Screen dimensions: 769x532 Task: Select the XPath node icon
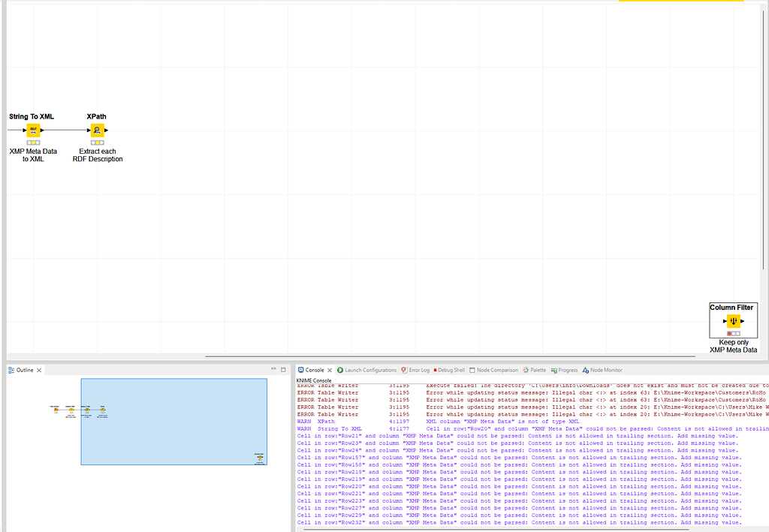(x=98, y=130)
